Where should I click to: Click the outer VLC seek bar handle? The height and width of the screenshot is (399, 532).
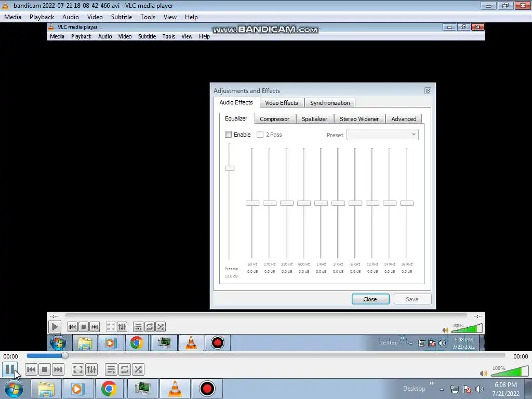(65, 355)
